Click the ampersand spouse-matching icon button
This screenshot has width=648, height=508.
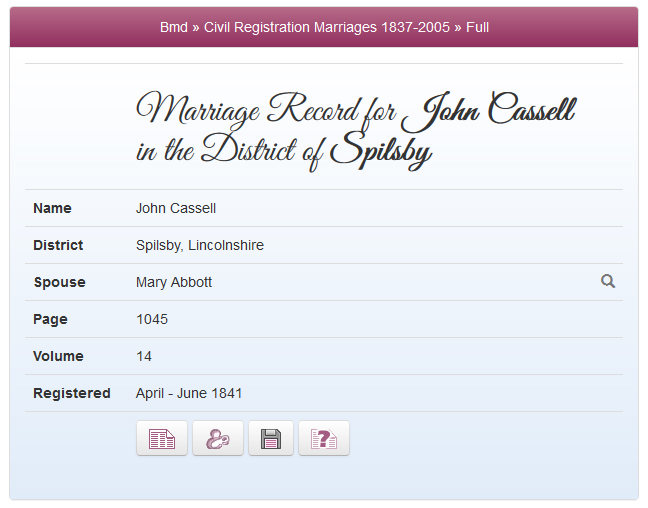[218, 438]
